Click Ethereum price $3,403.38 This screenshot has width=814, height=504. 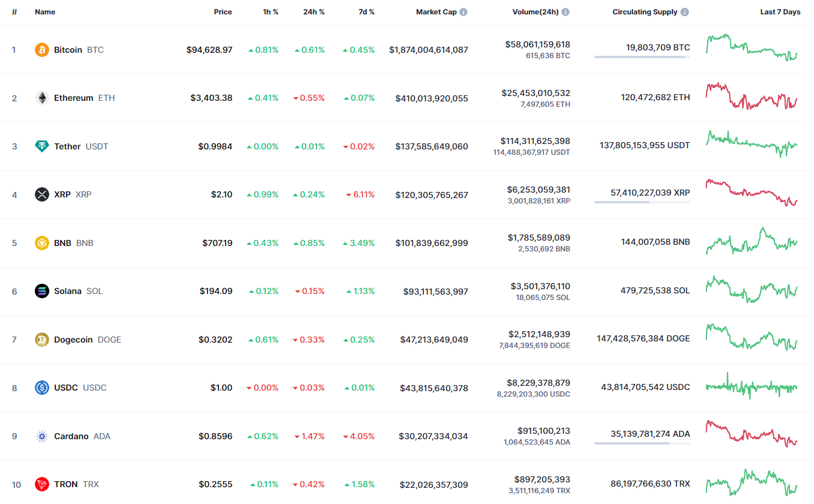pos(211,98)
